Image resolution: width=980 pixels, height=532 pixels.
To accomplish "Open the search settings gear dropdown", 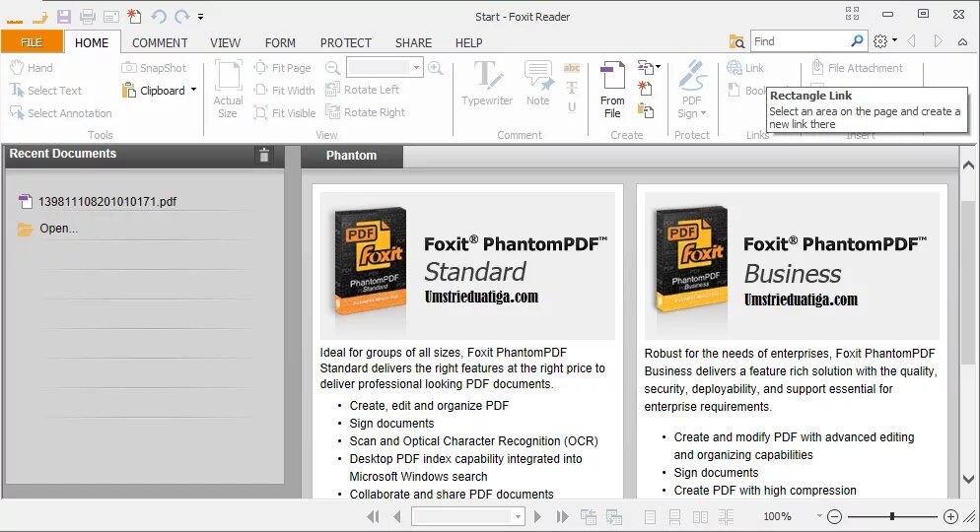I will pos(885,41).
